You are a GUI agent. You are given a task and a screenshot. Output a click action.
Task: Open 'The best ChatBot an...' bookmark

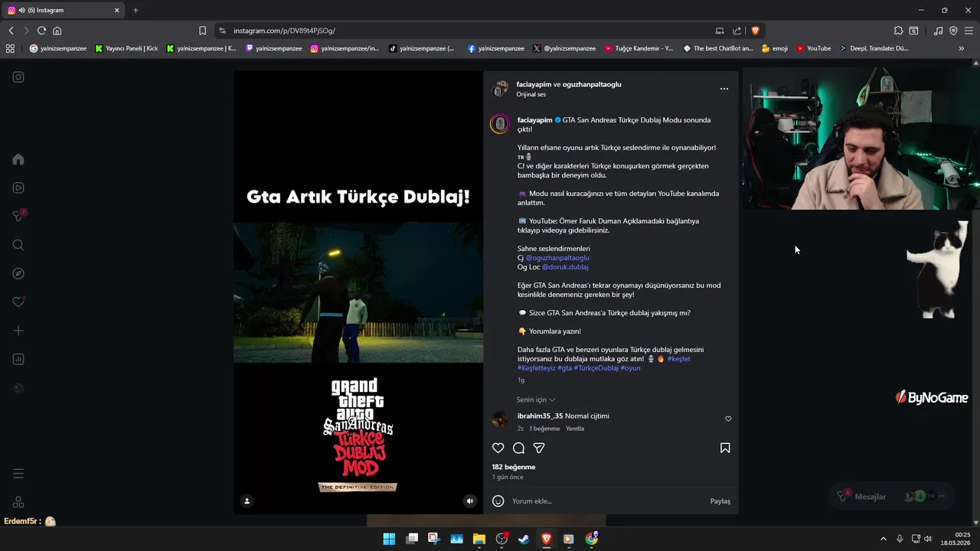pos(718,48)
